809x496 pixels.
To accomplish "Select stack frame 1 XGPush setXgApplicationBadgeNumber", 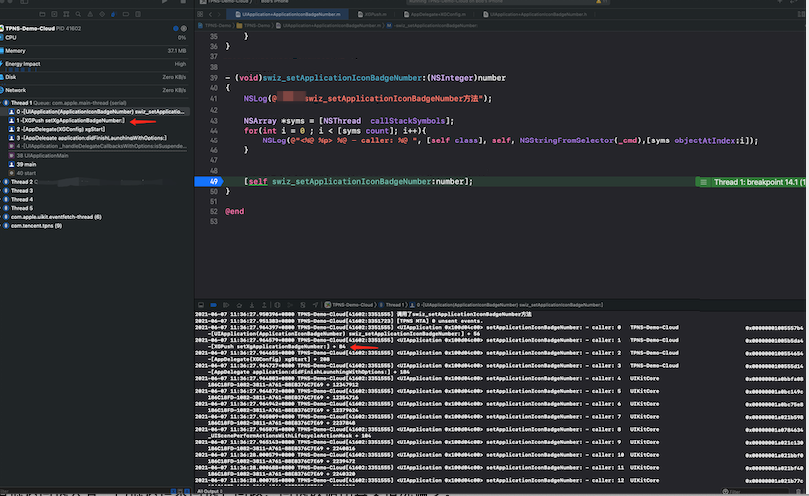I will click(70, 120).
